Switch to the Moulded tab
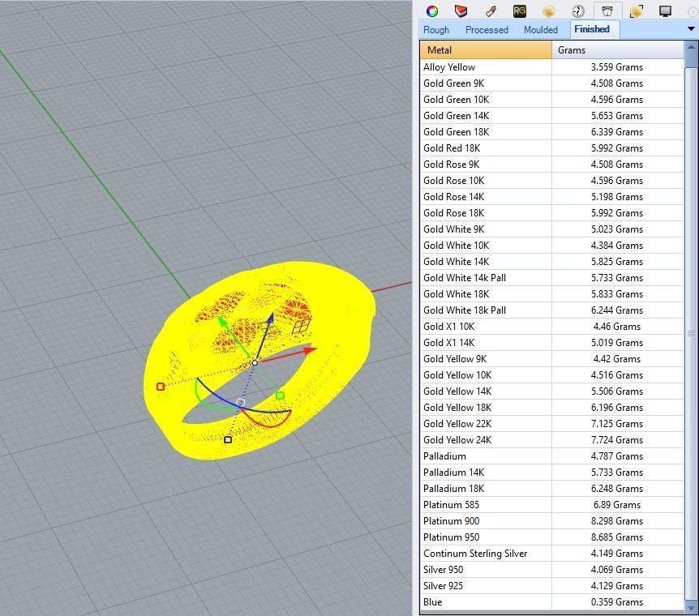The height and width of the screenshot is (616, 699). pos(541,30)
